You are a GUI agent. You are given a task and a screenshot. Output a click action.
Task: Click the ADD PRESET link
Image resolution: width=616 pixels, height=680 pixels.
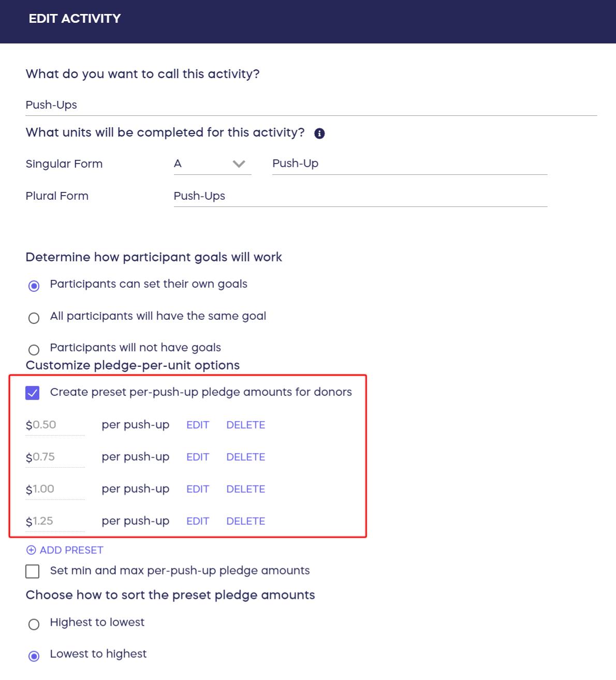point(71,550)
